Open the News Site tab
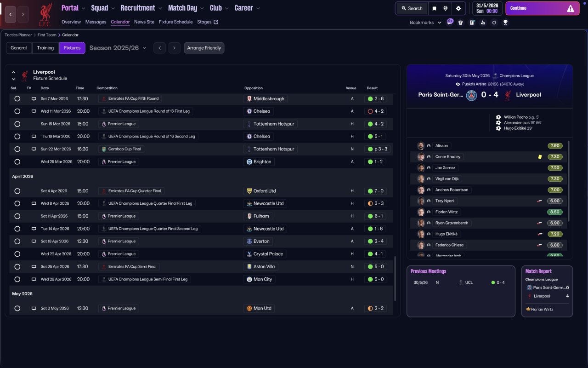The width and height of the screenshot is (588, 368). pos(144,22)
